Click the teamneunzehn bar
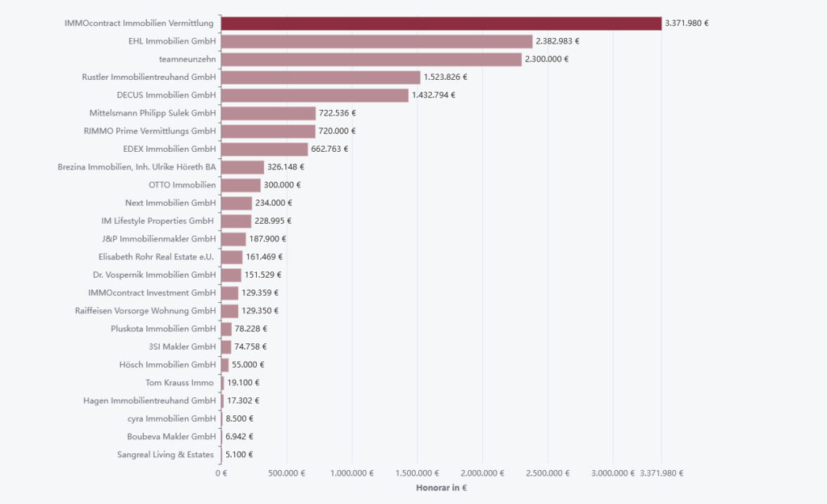The image size is (827, 504). (372, 59)
